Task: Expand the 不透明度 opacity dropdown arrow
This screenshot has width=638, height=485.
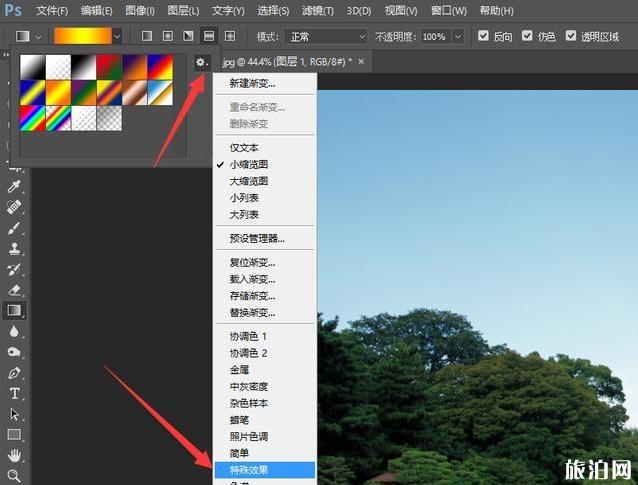Action: (456, 36)
